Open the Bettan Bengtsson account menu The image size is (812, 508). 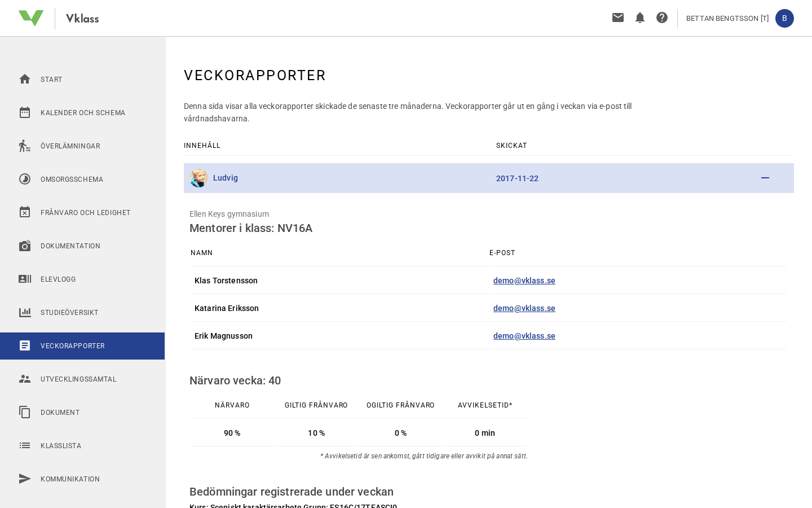[727, 19]
